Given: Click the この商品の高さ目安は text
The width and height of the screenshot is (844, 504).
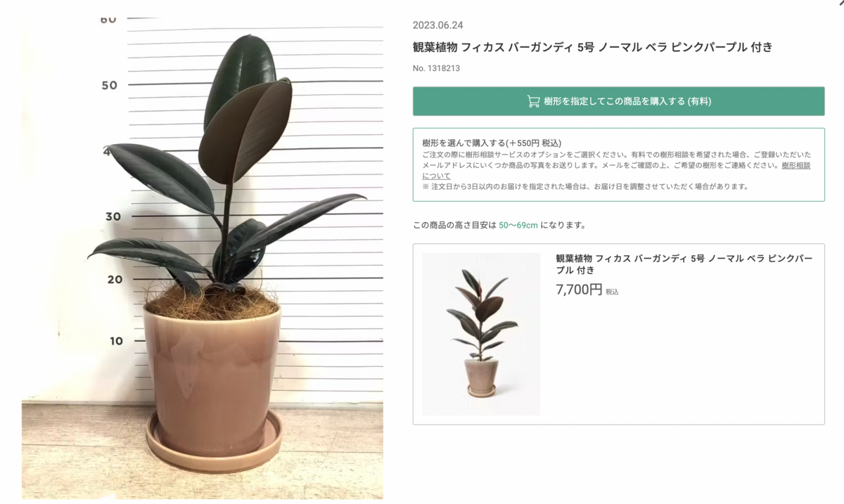Looking at the screenshot, I should coord(454,225).
